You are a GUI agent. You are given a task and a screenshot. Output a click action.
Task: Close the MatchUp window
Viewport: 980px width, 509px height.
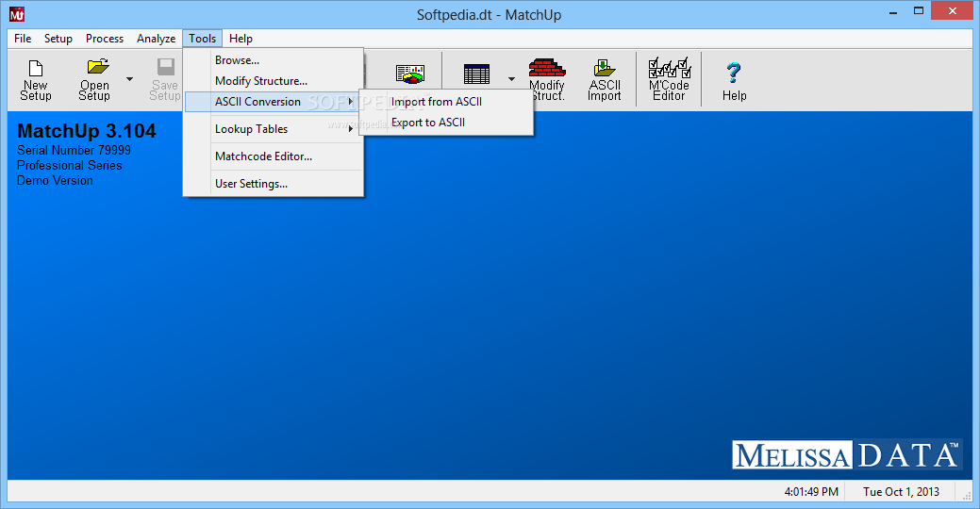click(x=953, y=11)
